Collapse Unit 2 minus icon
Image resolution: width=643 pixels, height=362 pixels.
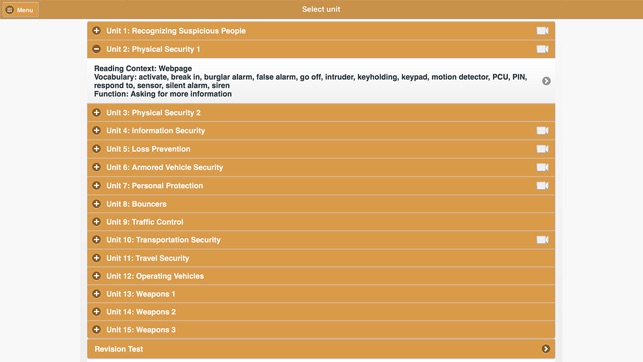pyautogui.click(x=96, y=49)
